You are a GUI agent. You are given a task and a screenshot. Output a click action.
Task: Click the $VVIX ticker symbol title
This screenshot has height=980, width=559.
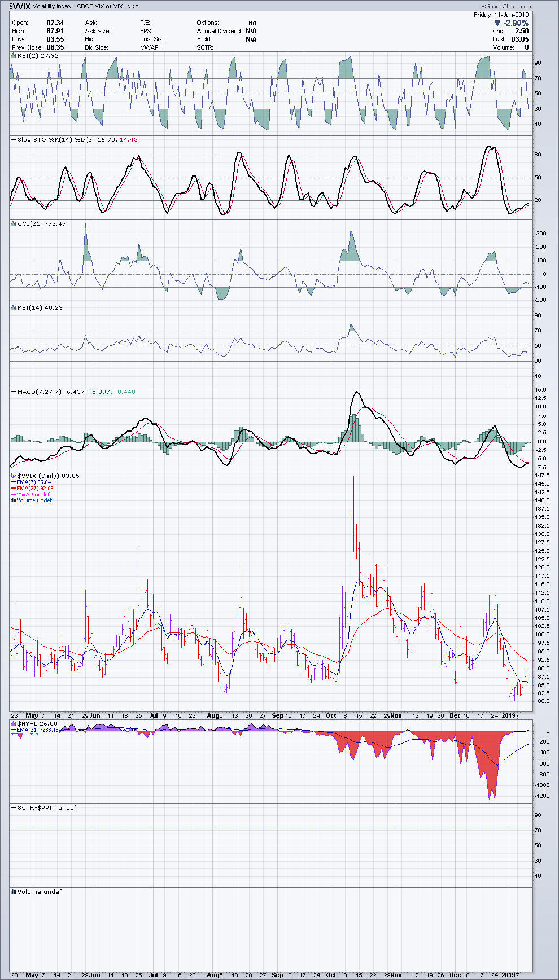20,6
